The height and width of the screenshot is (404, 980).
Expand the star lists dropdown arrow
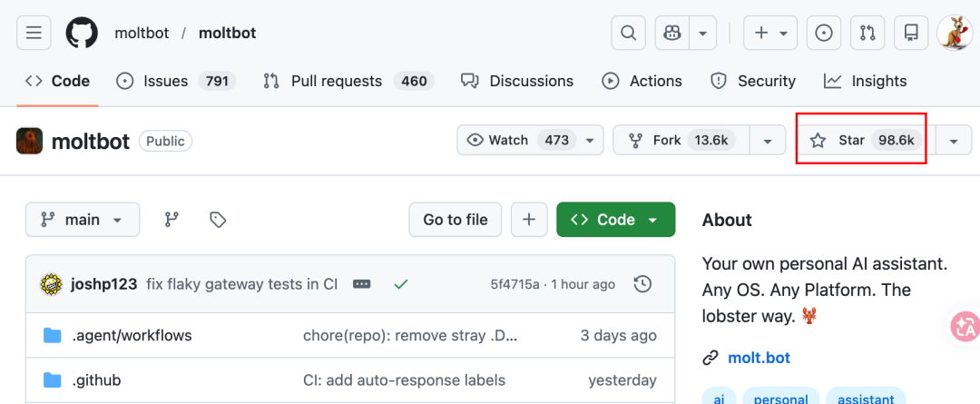click(954, 141)
